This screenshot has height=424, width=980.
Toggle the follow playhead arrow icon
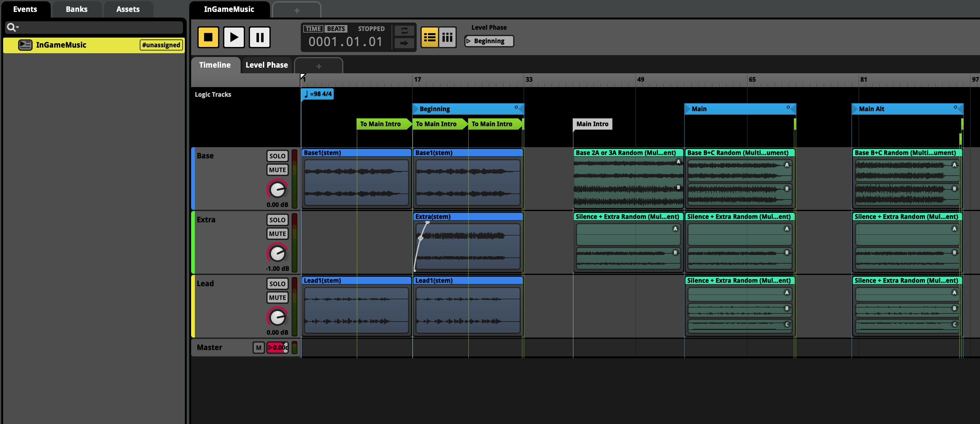pos(404,43)
